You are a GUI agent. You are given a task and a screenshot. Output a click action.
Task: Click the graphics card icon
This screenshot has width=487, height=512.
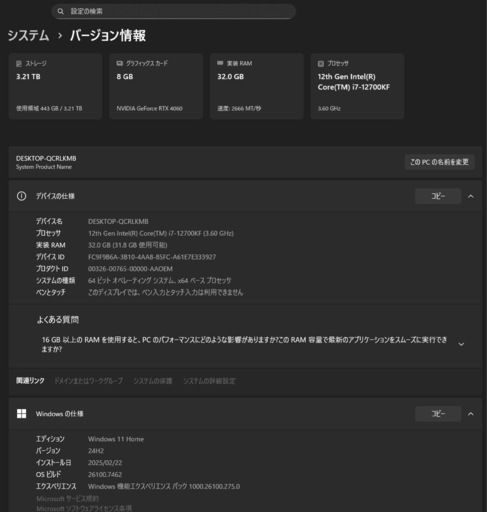click(120, 63)
